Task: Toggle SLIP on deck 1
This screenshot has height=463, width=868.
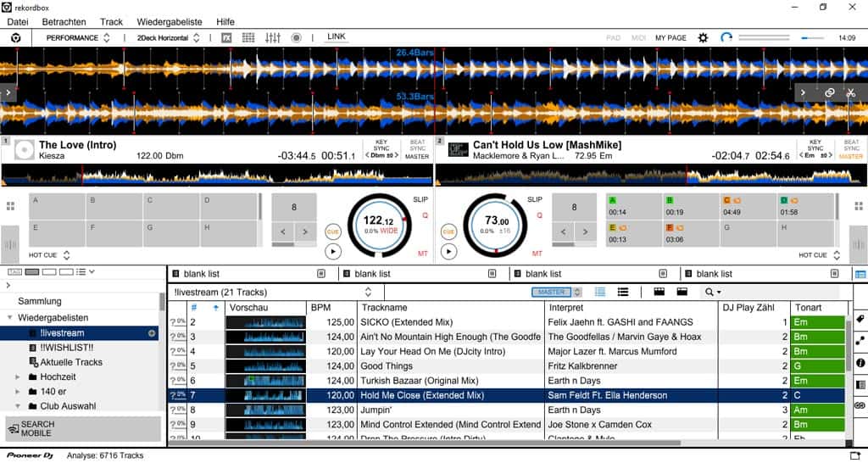Action: [x=420, y=199]
